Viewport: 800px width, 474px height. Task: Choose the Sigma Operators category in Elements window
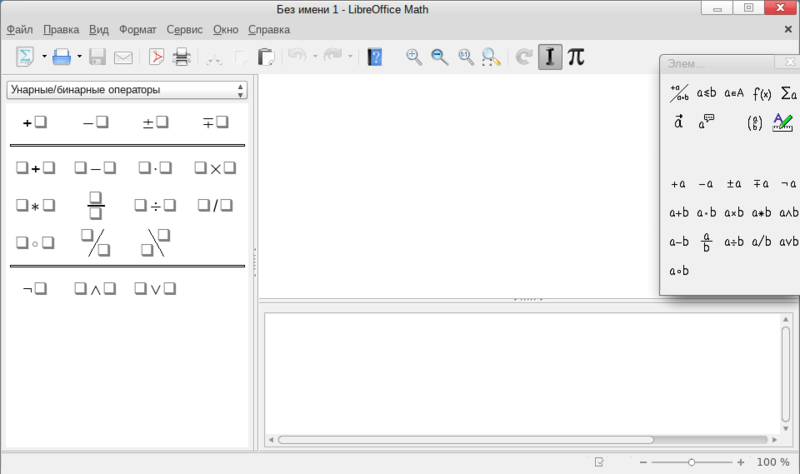click(788, 94)
